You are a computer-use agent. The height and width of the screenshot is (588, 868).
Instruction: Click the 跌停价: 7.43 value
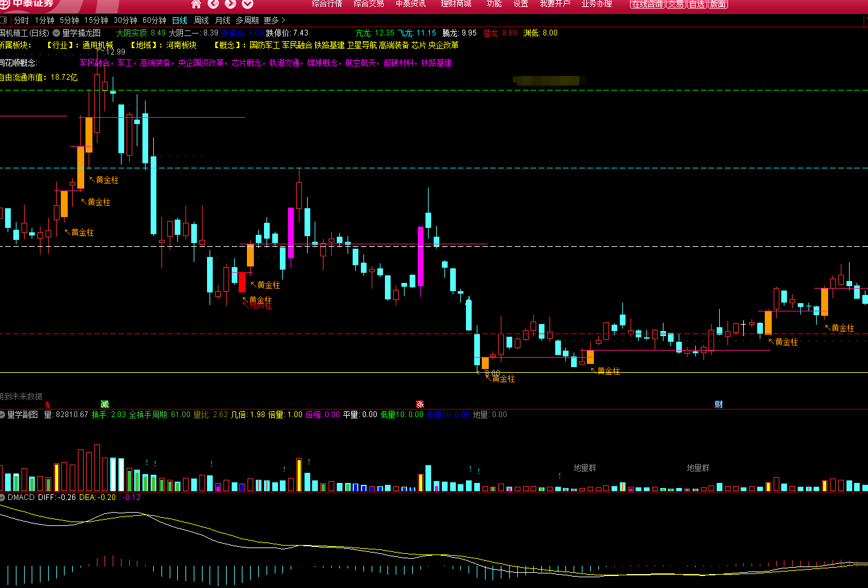click(x=287, y=33)
